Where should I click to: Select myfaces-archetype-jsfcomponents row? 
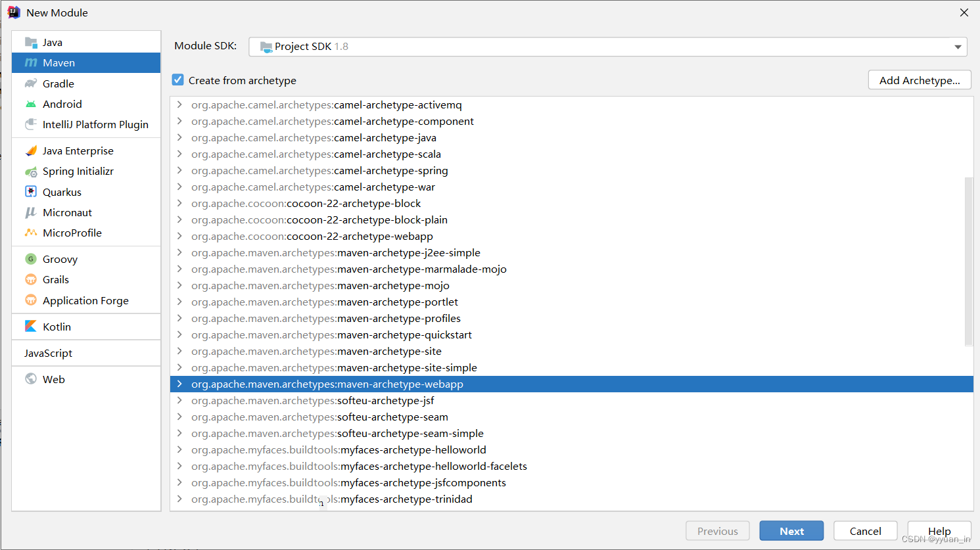click(571, 482)
